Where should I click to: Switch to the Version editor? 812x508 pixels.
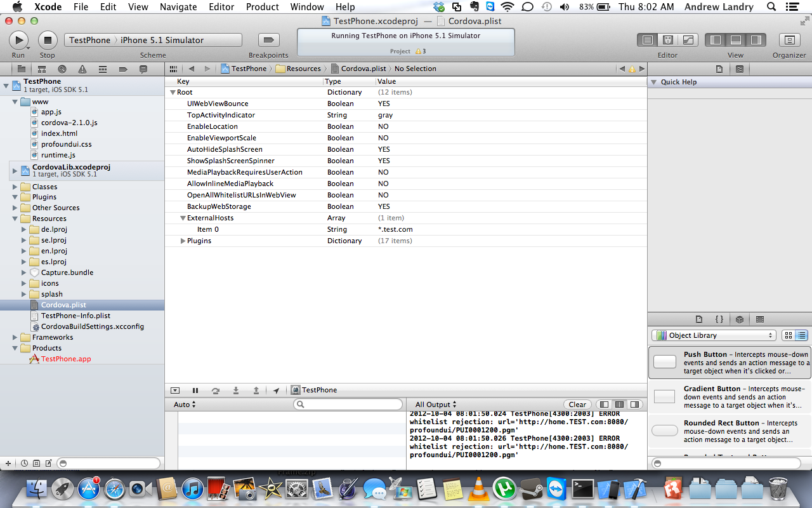[688, 40]
